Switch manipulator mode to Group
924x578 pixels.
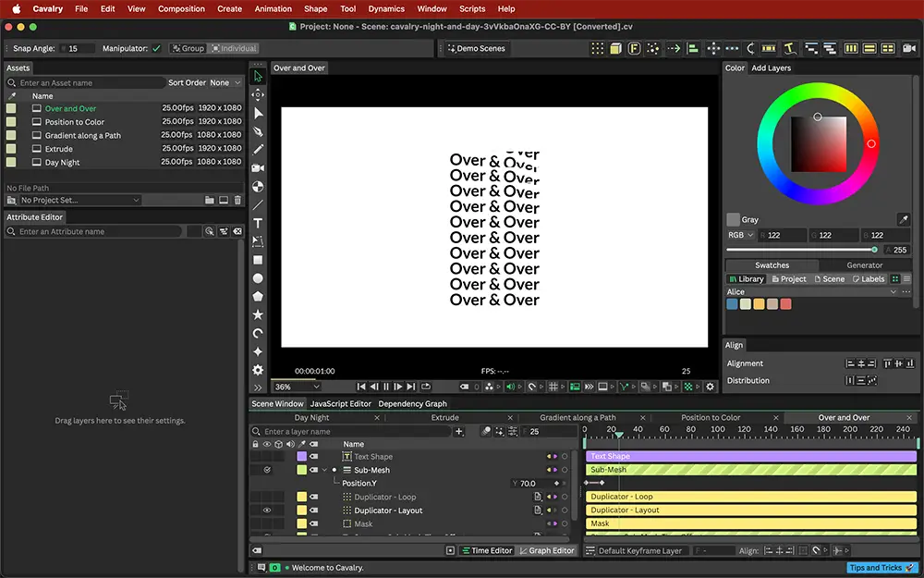[188, 48]
